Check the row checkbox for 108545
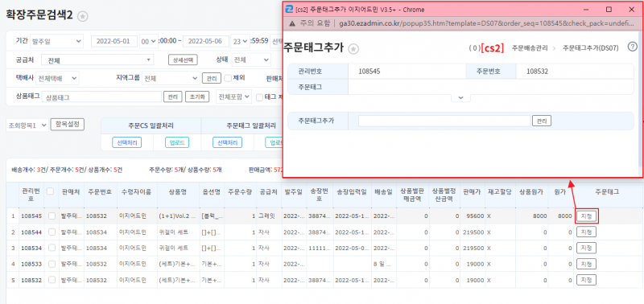The width and height of the screenshot is (644, 304). (52, 216)
